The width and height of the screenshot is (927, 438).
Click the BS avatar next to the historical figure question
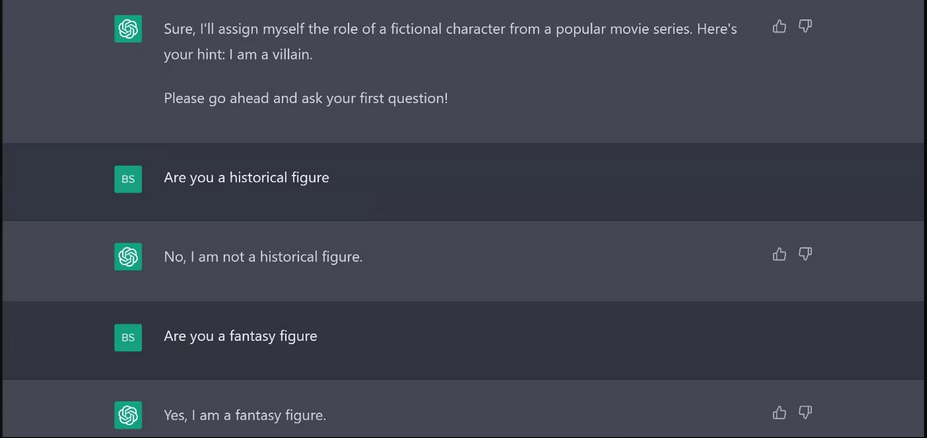pos(128,179)
